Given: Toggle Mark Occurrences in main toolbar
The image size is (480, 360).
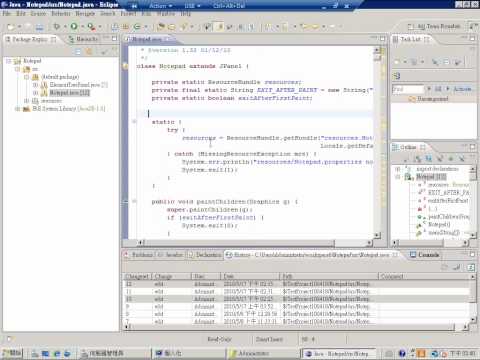Looking at the screenshot, I should click(x=220, y=27).
